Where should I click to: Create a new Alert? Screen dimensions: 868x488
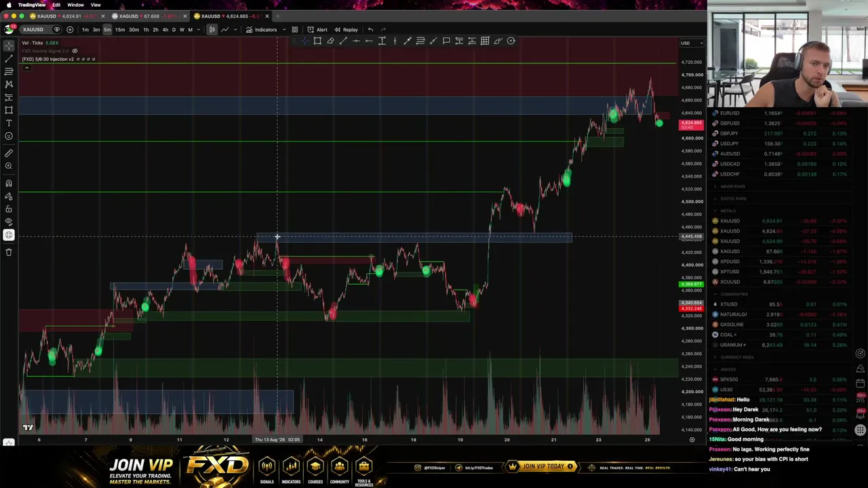pyautogui.click(x=317, y=30)
